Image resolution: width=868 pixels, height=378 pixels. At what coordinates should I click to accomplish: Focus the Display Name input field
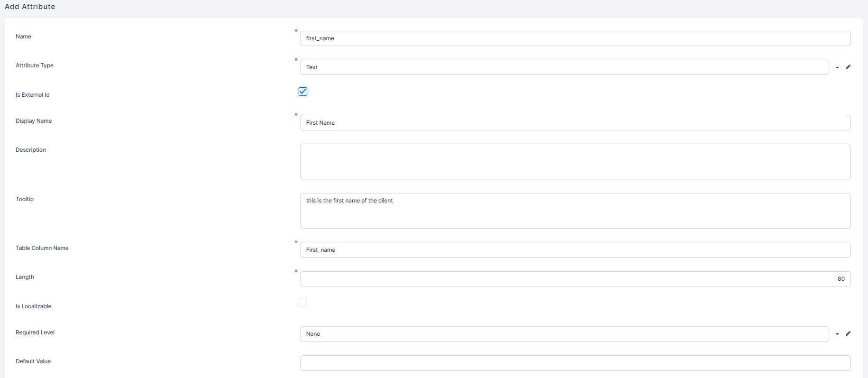(x=575, y=123)
